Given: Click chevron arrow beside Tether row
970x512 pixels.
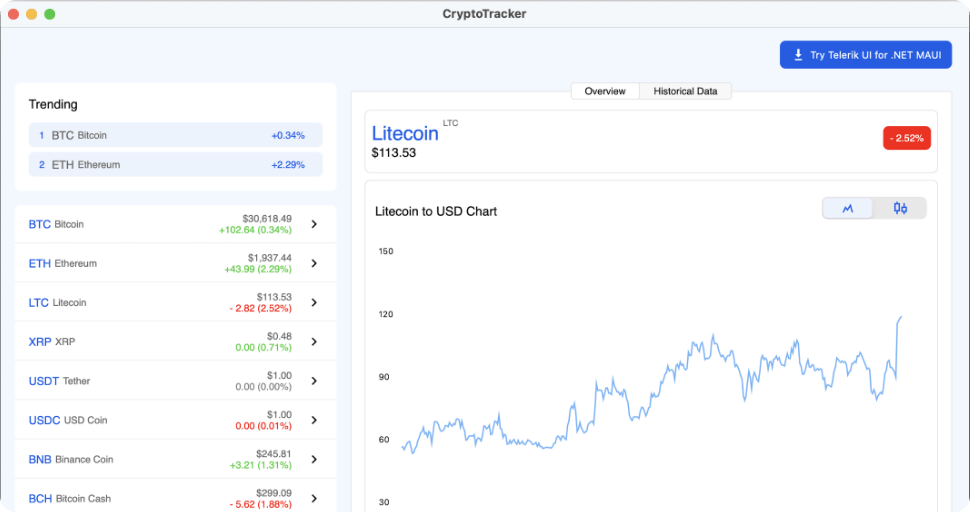Looking at the screenshot, I should 314,381.
